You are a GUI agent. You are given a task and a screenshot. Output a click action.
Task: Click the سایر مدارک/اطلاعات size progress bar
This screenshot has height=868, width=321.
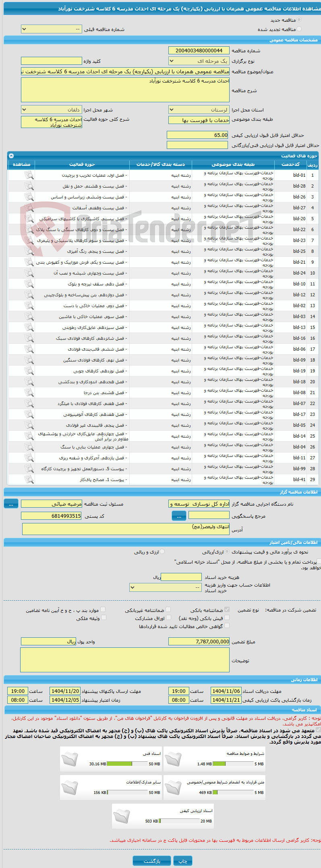point(127,792)
